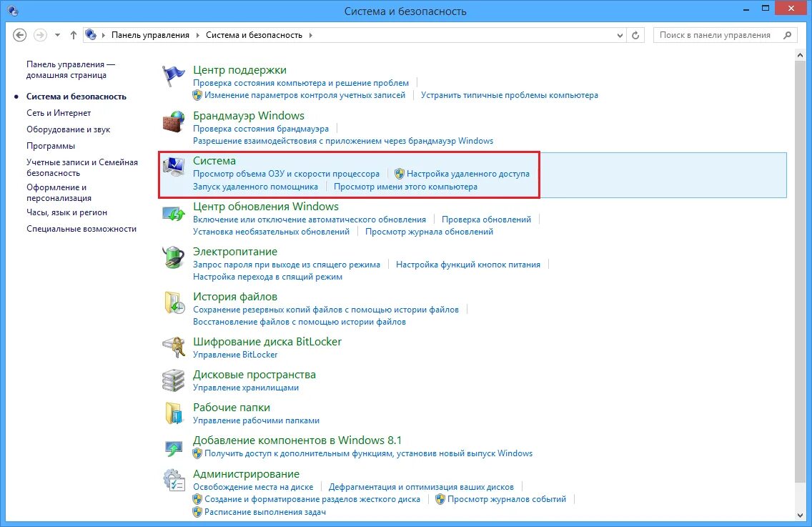Click the refresh button in address bar

click(635, 35)
